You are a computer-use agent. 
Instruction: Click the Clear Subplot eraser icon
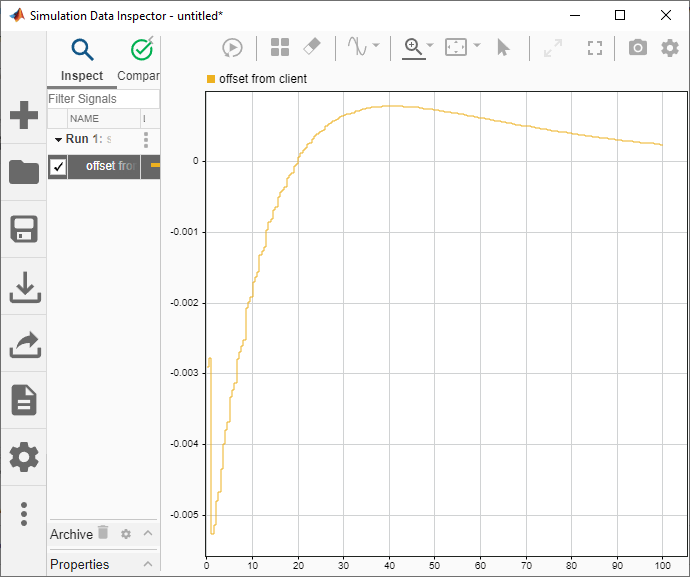click(311, 47)
